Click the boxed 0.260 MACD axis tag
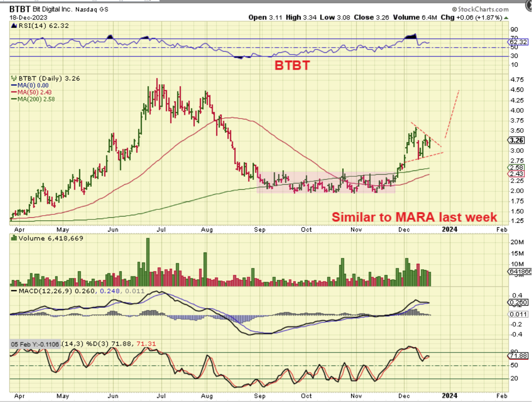 518,302
